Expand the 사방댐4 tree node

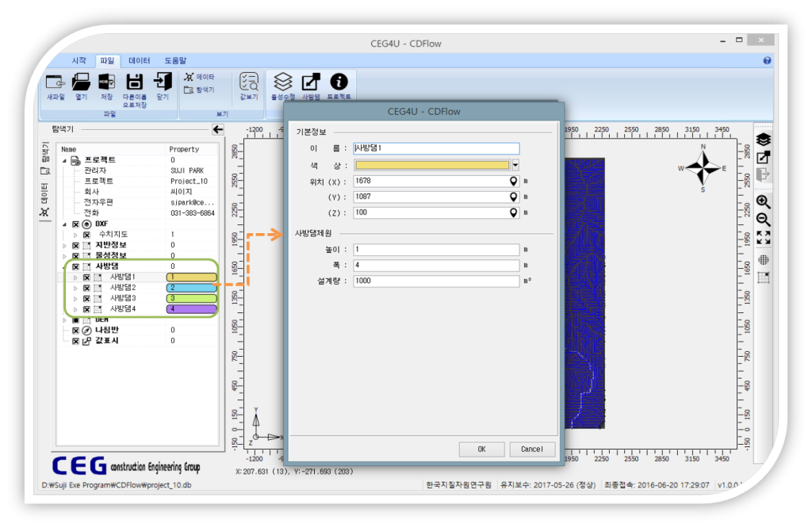[x=75, y=309]
